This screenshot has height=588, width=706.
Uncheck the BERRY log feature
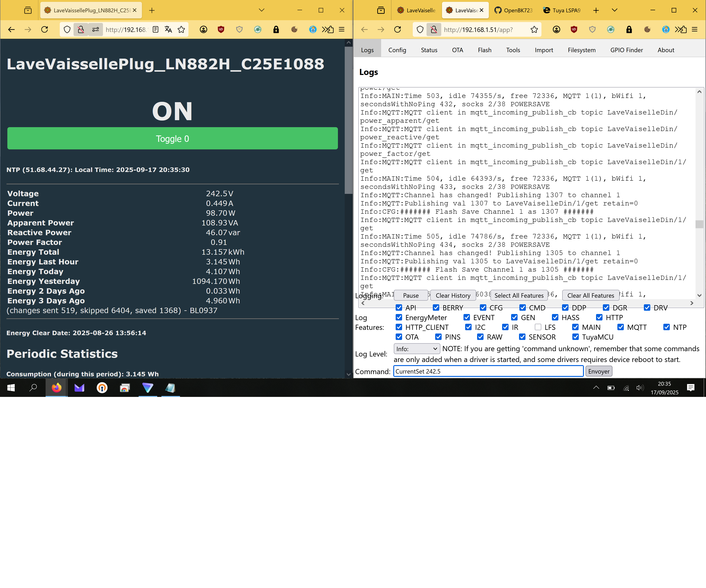[436, 308]
